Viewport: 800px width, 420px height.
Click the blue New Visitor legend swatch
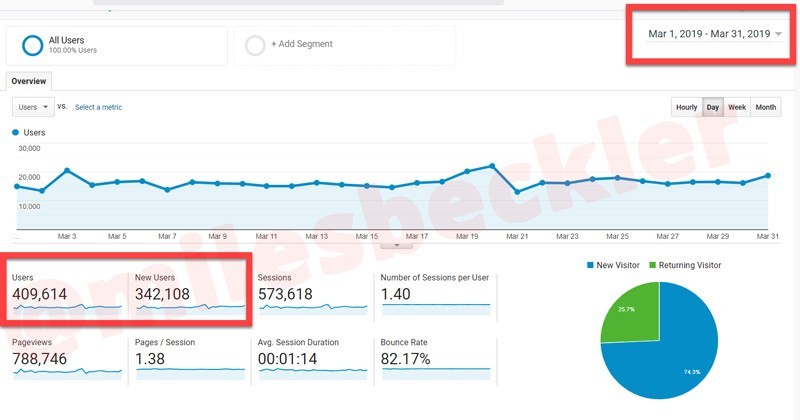point(590,265)
